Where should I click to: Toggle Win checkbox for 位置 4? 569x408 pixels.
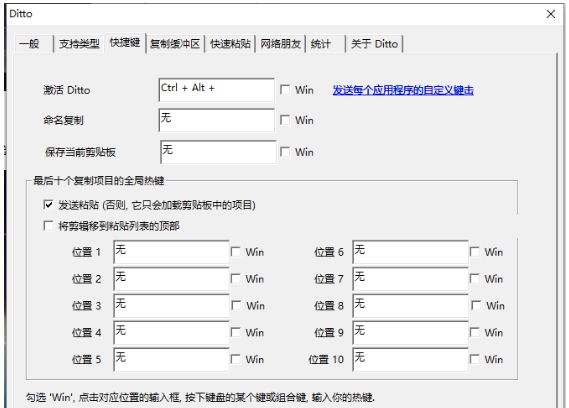[236, 332]
